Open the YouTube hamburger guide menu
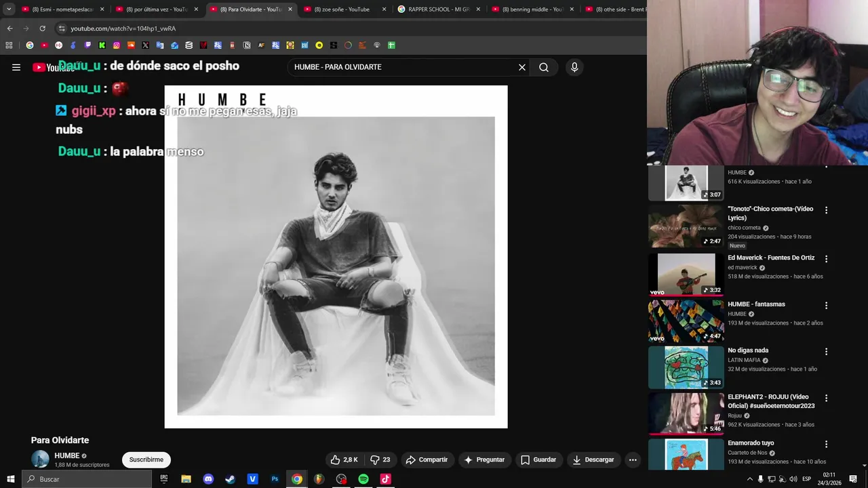 (16, 67)
